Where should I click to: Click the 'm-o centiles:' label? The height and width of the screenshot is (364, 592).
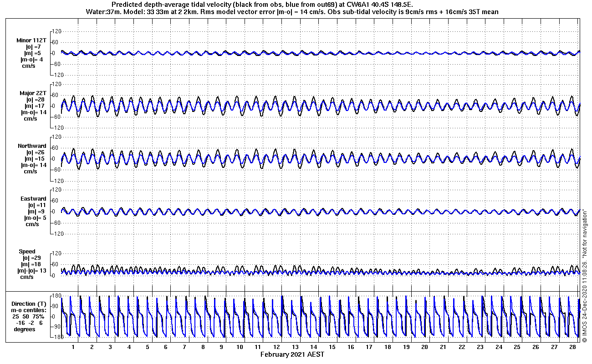coord(29,310)
